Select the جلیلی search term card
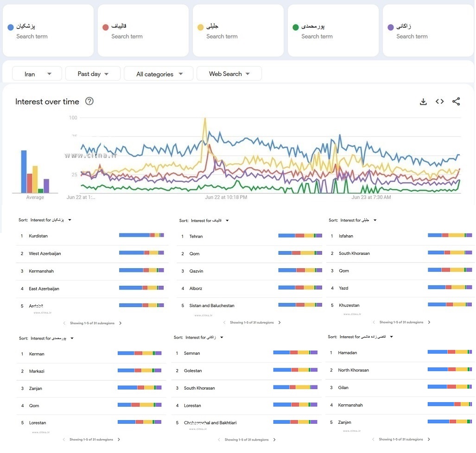This screenshot has height=453, width=476. 238,31
